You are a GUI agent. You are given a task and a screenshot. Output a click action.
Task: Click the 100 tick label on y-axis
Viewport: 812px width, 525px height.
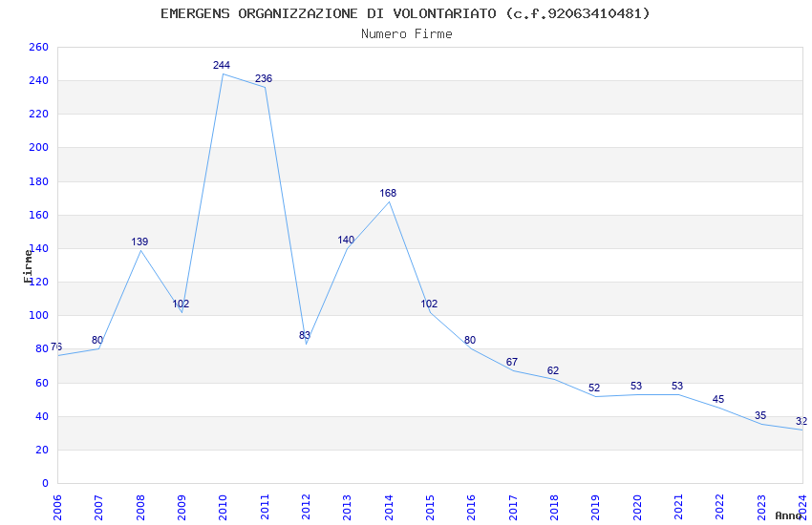pyautogui.click(x=38, y=316)
